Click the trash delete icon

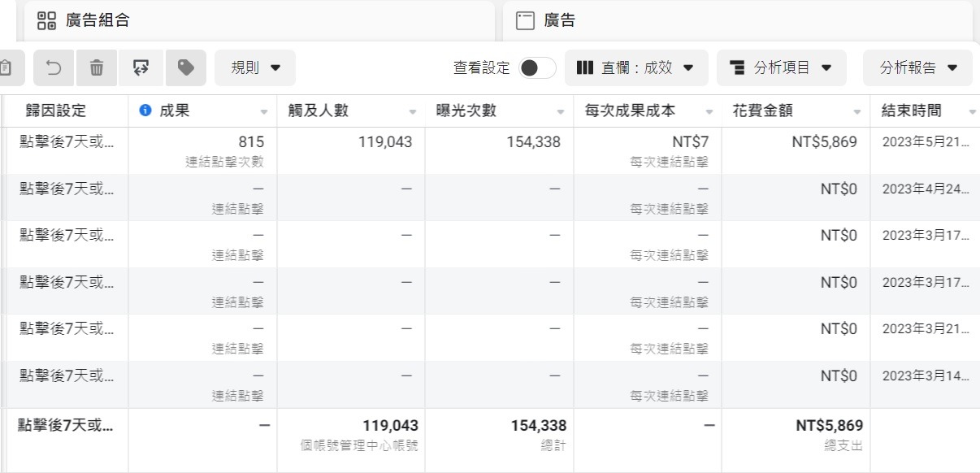point(97,68)
